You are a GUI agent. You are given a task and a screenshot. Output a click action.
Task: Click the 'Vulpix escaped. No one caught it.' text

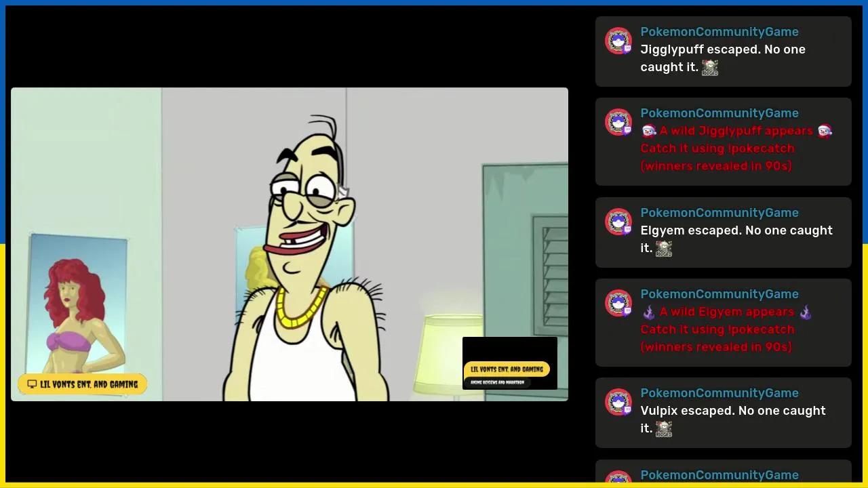point(733,420)
